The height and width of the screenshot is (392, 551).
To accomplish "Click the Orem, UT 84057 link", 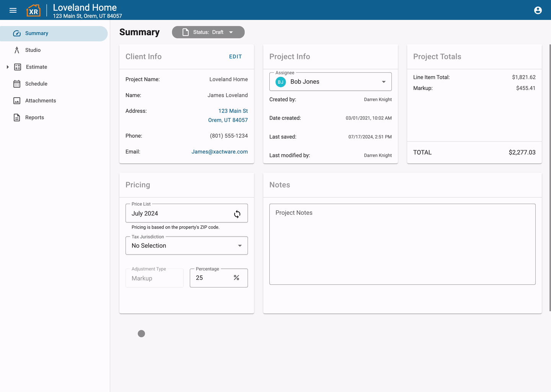I will [x=228, y=120].
